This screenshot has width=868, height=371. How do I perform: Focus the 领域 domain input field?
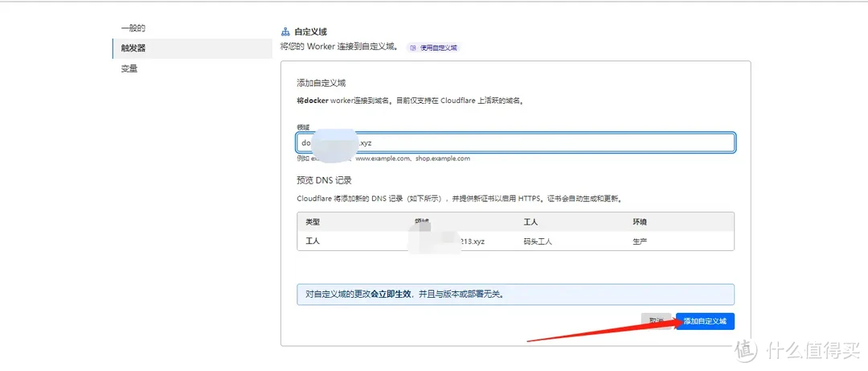pyautogui.click(x=515, y=142)
